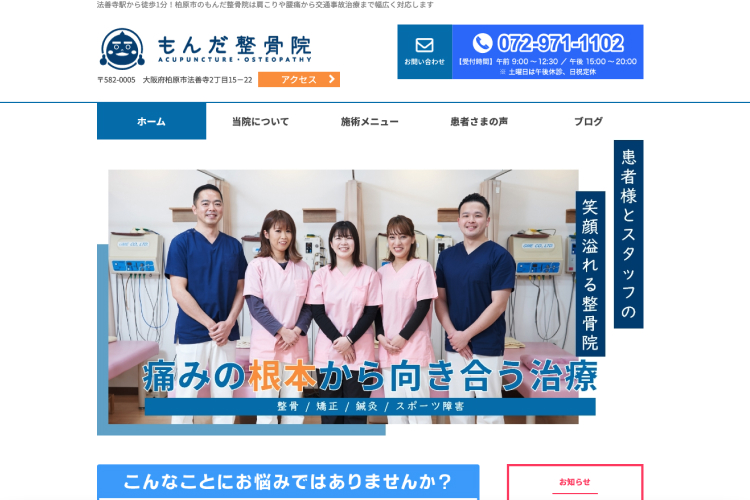Image resolution: width=750 pixels, height=500 pixels.
Task: Click the もんだ整骨院 mascot logo icon
Action: tap(122, 49)
